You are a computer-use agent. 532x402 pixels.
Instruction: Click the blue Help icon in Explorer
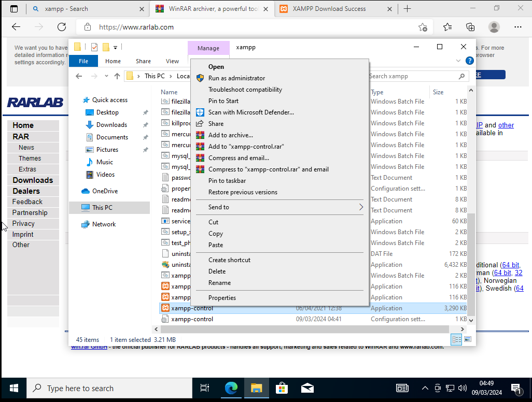tap(469, 61)
